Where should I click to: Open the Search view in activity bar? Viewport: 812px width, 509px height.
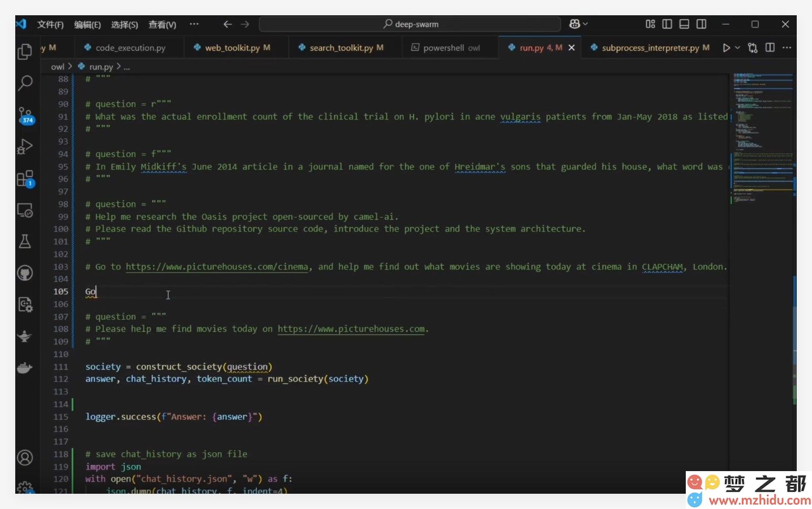[x=25, y=83]
